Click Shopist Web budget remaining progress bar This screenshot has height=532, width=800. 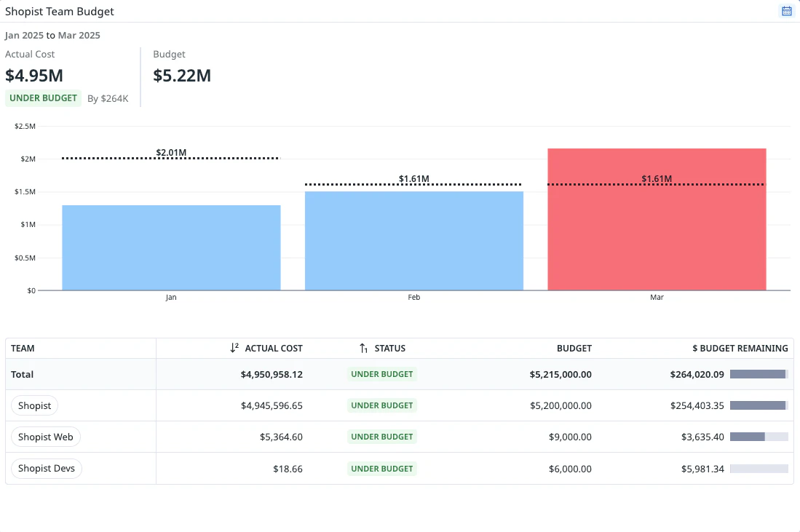pos(759,437)
